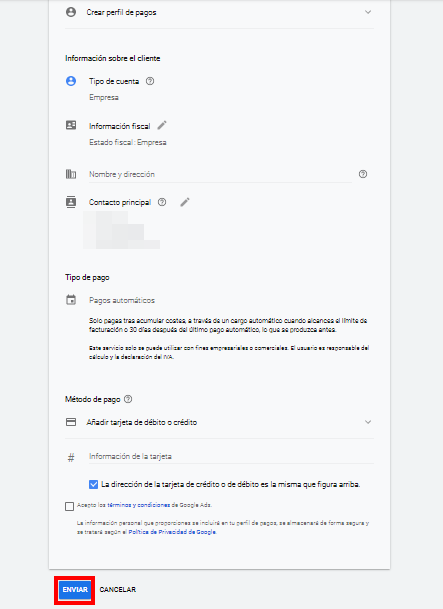443x609 pixels.
Task: Click the Información de la tarjeta field
Action: tap(231, 456)
